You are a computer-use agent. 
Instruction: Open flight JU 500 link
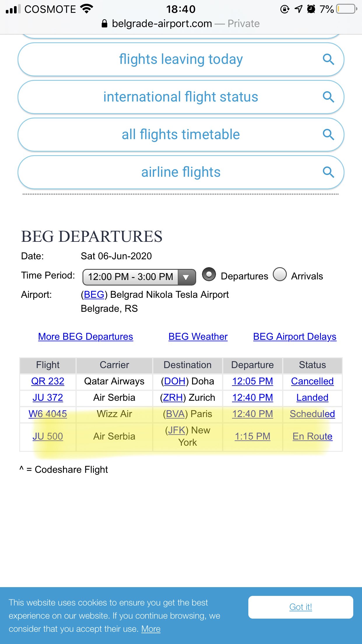point(48,436)
